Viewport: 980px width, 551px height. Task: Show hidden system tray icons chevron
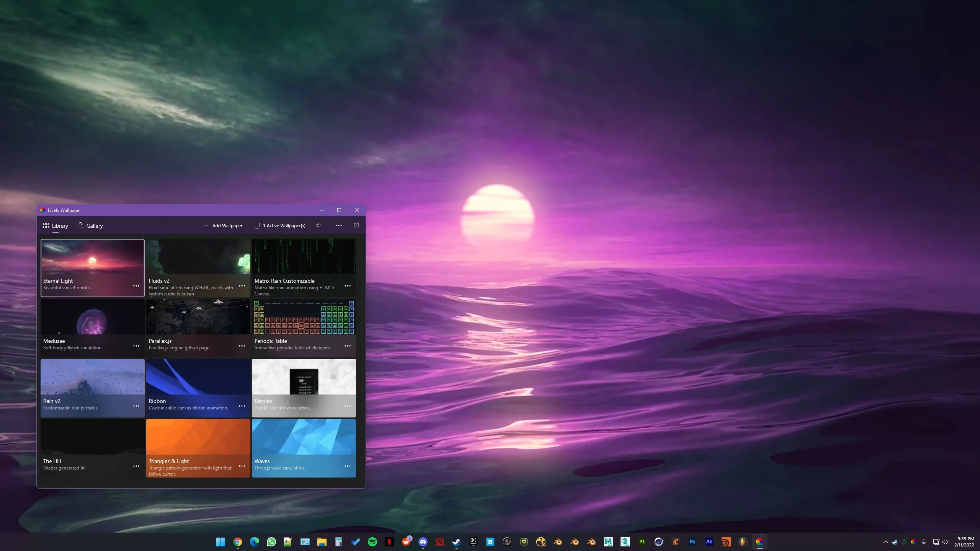[885, 542]
